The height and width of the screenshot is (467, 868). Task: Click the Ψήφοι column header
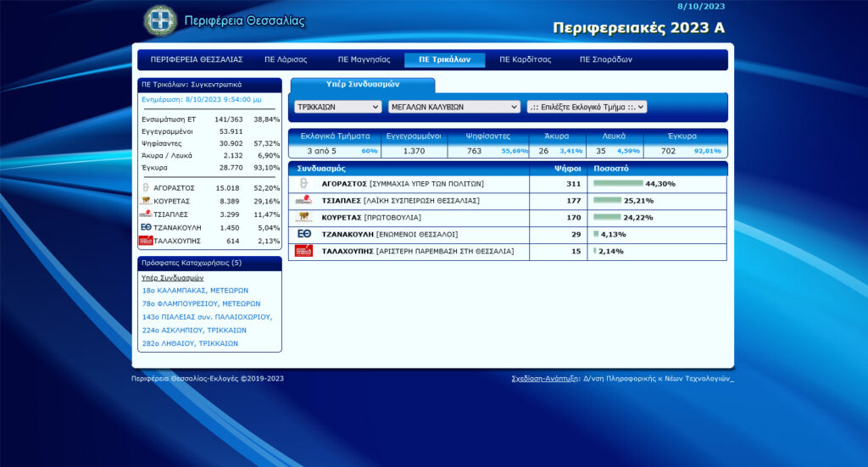[567, 168]
